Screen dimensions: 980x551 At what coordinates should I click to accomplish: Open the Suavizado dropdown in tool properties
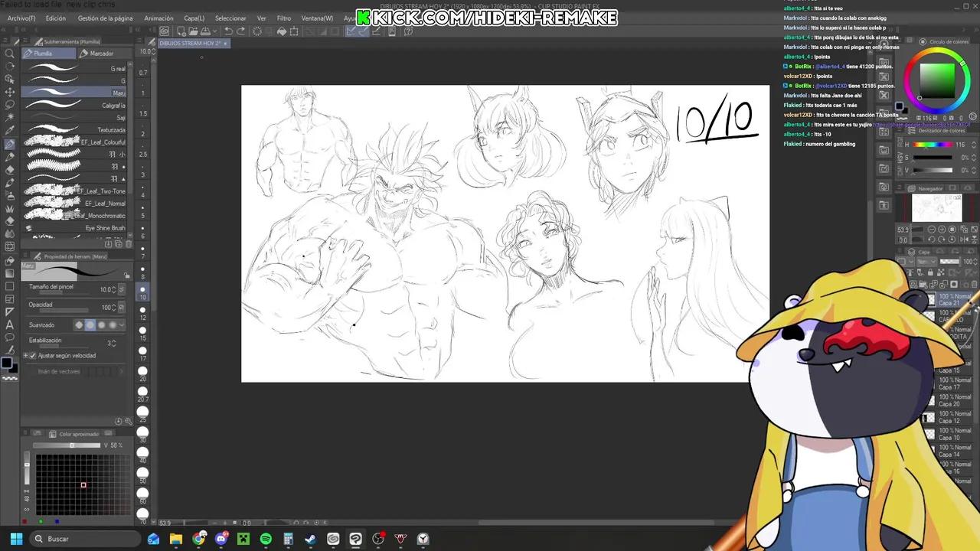122,324
